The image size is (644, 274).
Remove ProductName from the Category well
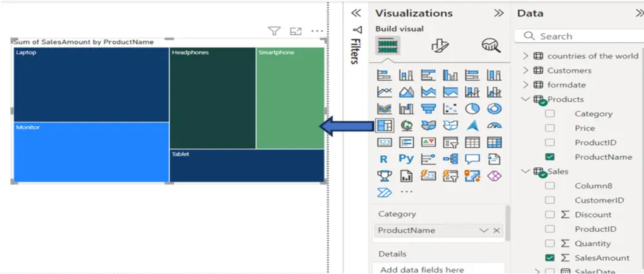point(497,231)
